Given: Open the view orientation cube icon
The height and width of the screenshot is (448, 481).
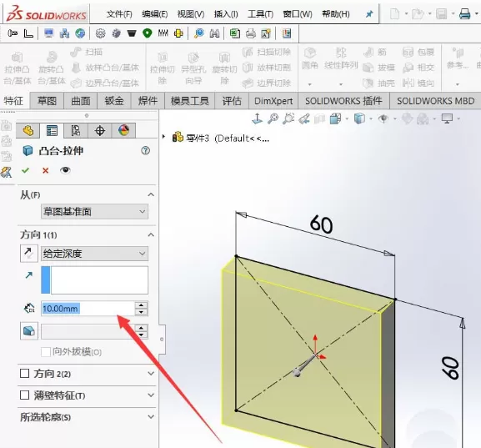Looking at the screenshot, I should pos(335,118).
